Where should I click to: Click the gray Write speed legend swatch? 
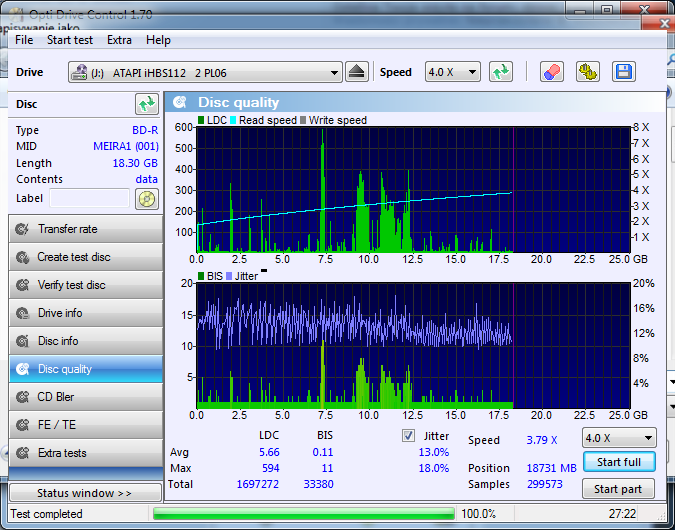[303, 120]
